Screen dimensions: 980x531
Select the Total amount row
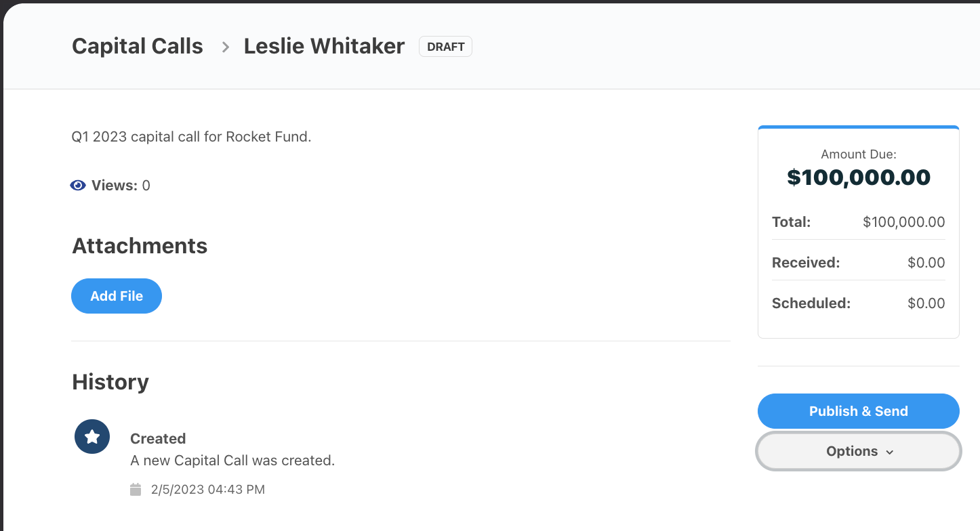858,222
